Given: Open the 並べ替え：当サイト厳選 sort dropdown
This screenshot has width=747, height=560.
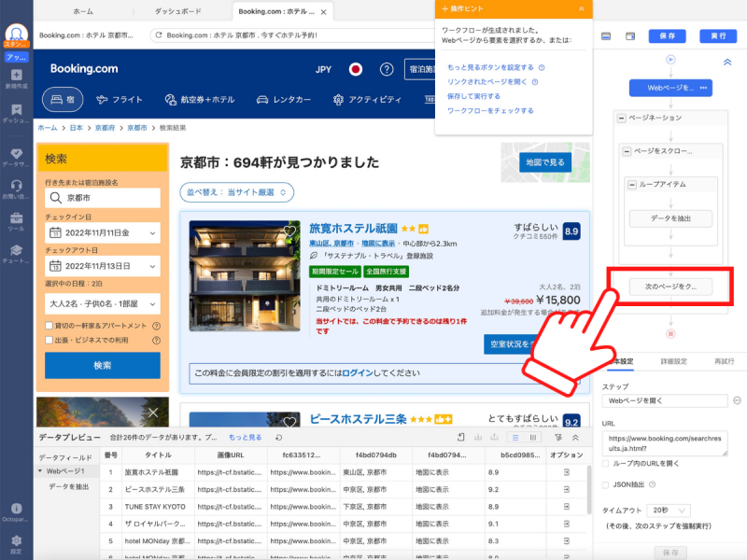Looking at the screenshot, I should pyautogui.click(x=236, y=192).
